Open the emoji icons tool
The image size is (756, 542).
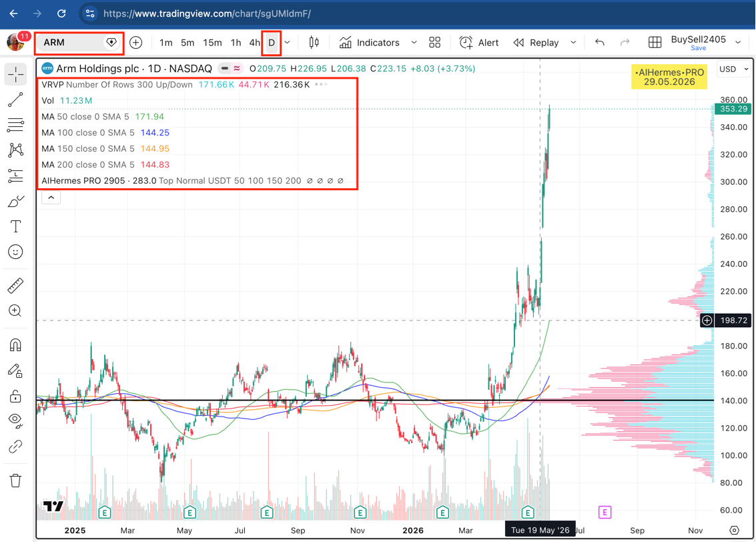pyautogui.click(x=15, y=252)
